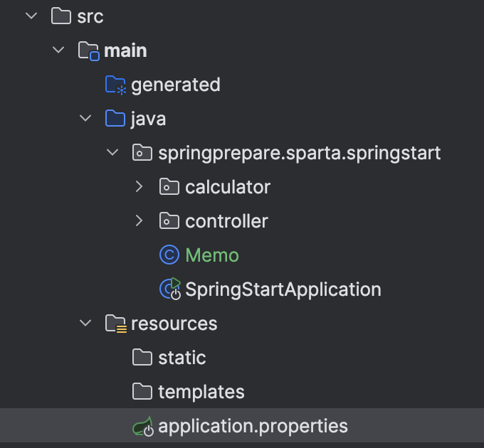The width and height of the screenshot is (484, 448).
Task: Collapse the src folder chevron
Action: tap(31, 16)
